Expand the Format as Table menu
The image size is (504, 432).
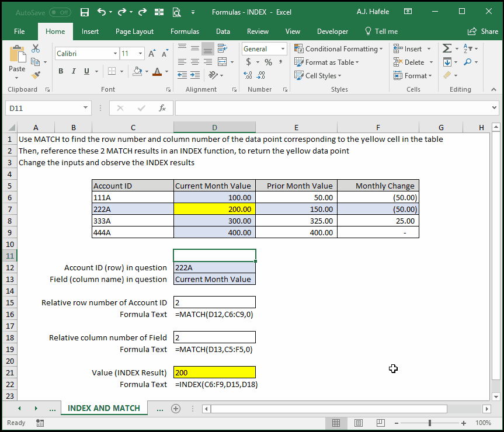click(326, 62)
